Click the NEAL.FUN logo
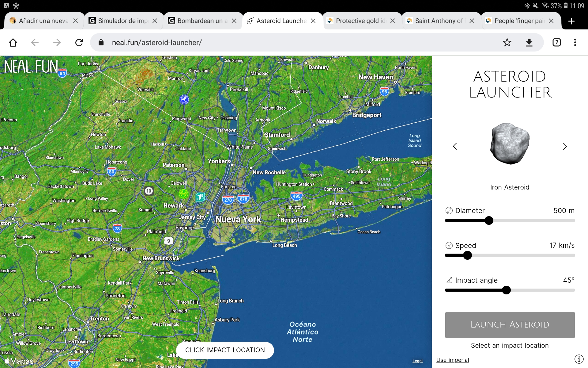588x368 pixels. [x=31, y=67]
